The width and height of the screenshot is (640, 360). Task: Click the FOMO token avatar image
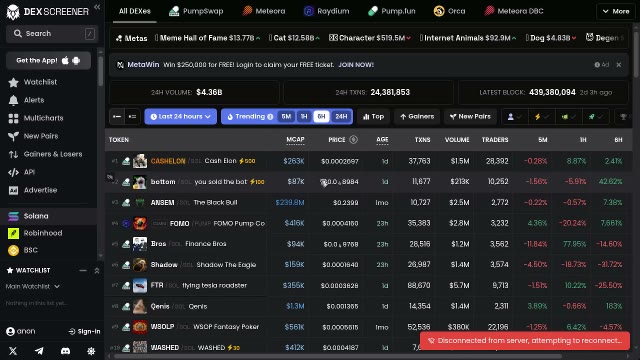tap(140, 223)
